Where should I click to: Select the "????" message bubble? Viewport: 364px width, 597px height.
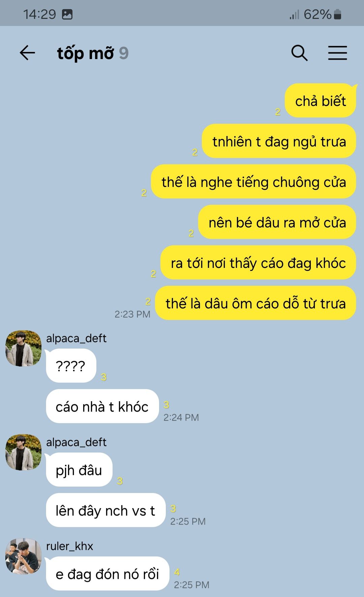71,366
